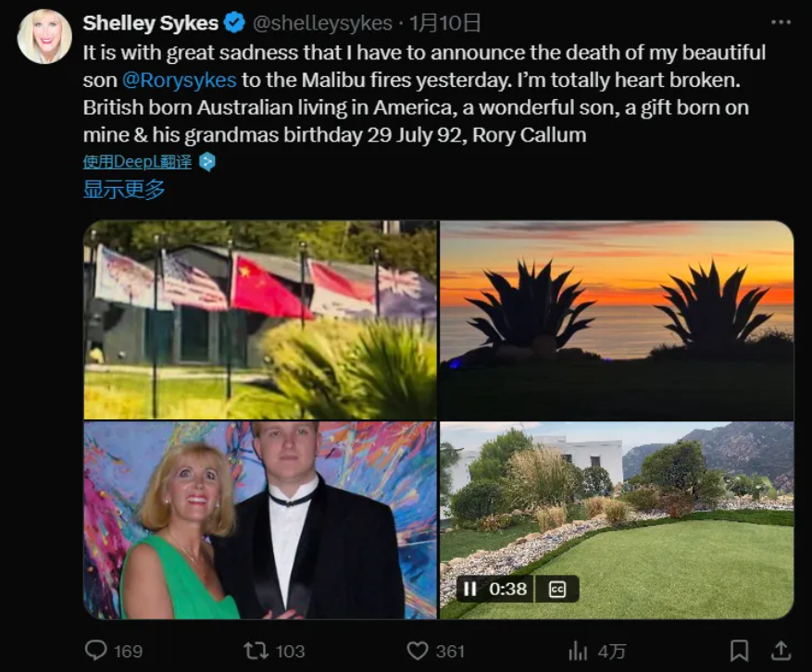The image size is (812, 672).
Task: Translate the post using 使用DeepL翻译
Action: point(137,162)
